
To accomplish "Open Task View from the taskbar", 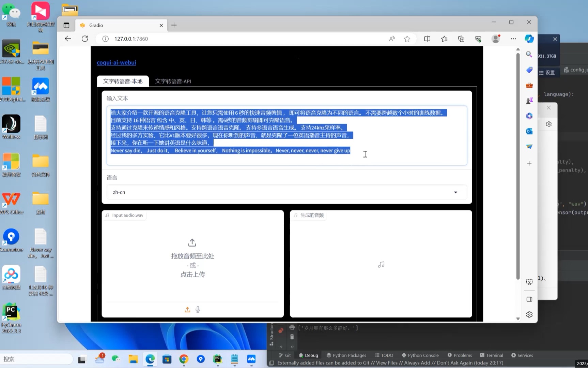I will [82, 359].
